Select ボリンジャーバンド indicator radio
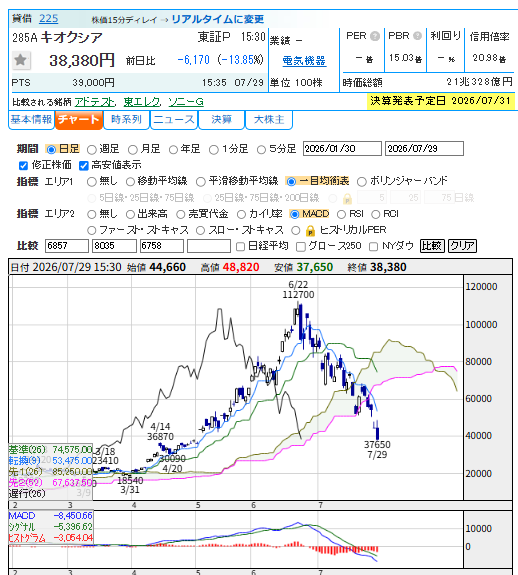 tap(361, 182)
